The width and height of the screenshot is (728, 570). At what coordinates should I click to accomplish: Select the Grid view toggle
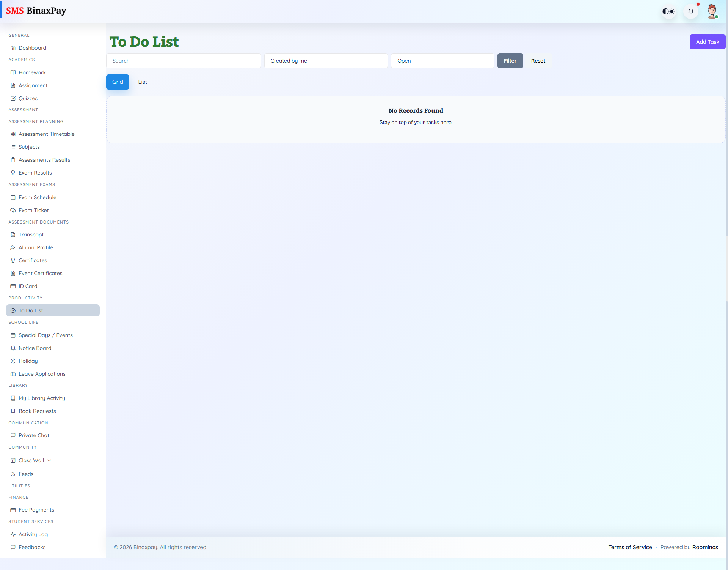pos(118,82)
